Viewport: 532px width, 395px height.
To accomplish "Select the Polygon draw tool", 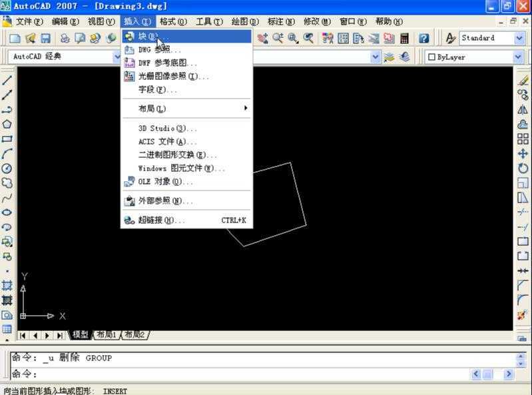I will [7, 124].
